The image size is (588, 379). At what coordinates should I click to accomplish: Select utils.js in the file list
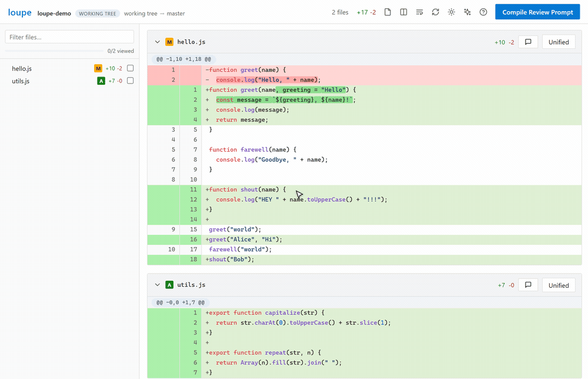[21, 81]
